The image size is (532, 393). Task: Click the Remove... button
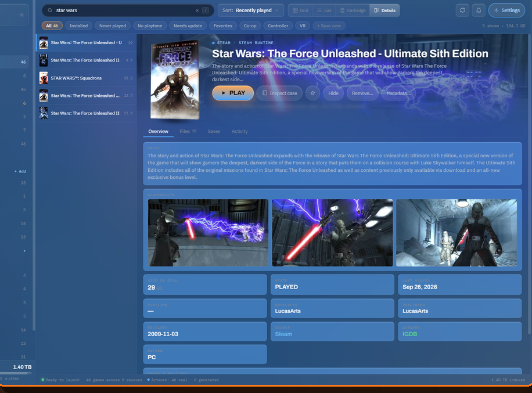click(x=362, y=93)
